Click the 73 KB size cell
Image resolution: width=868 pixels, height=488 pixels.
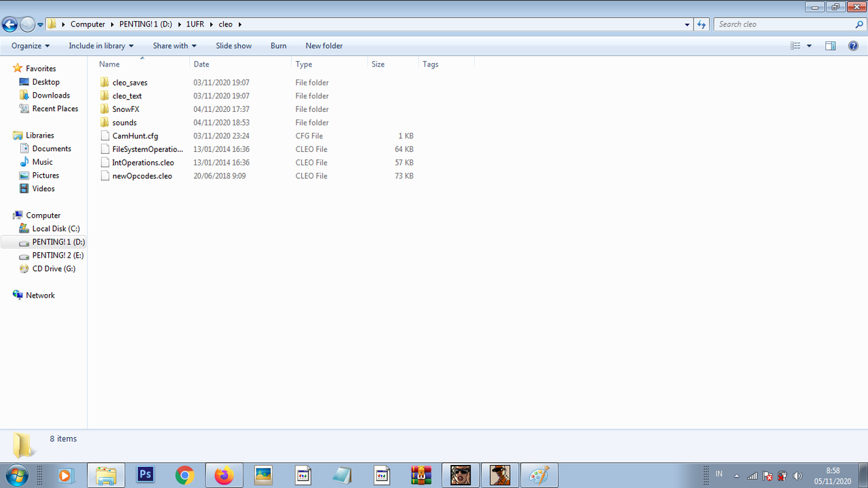coord(404,176)
